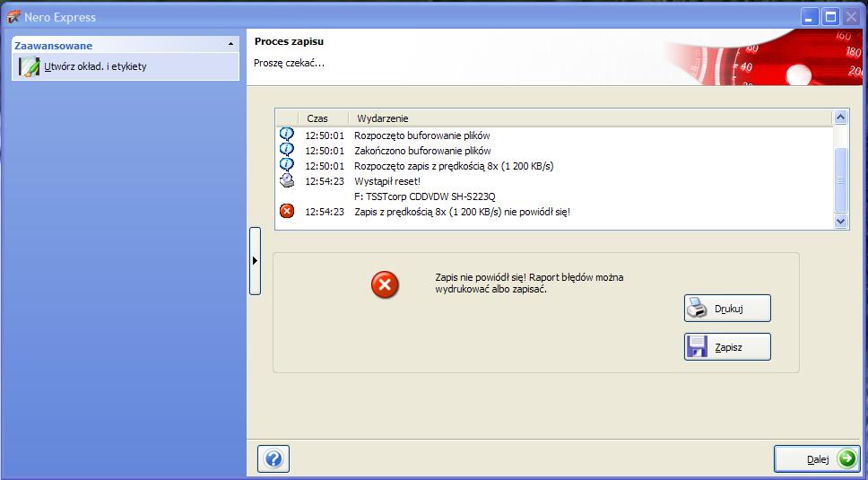Click the Czas column header
This screenshot has width=868, height=480.
(324, 118)
